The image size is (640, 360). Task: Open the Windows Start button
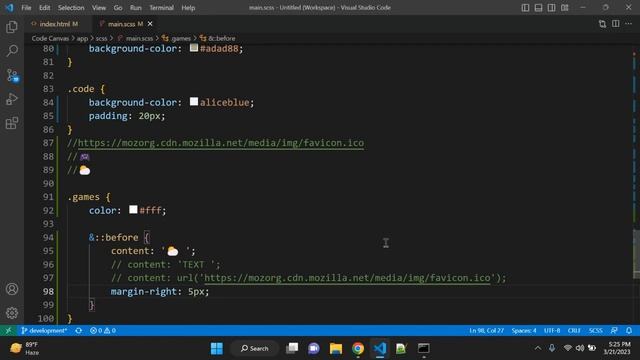[x=217, y=348]
